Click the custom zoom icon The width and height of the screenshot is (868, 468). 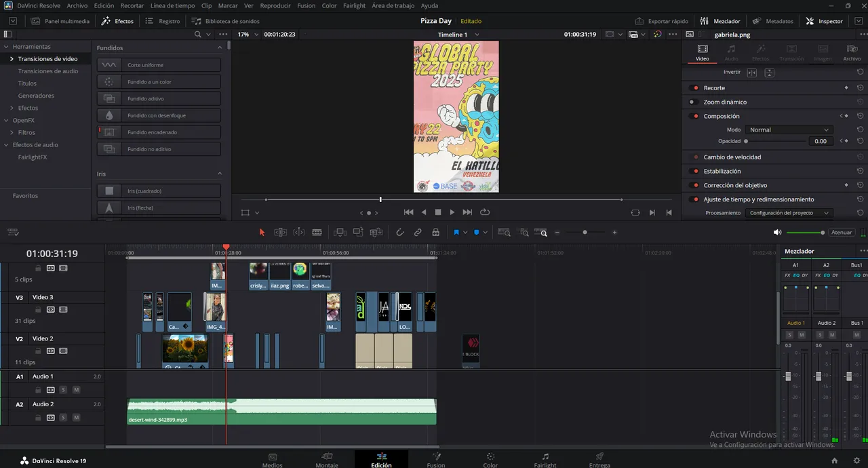pyautogui.click(x=542, y=232)
